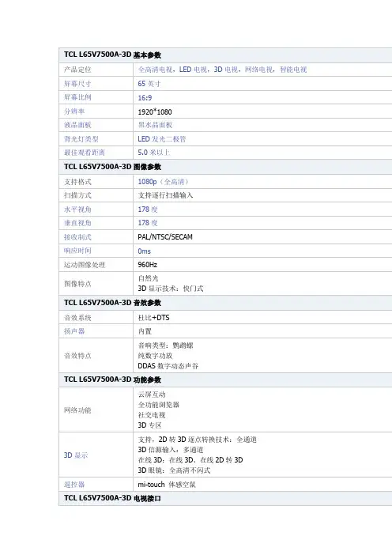The width and height of the screenshot is (392, 555).
Task: Open the 垂直视角 label link
Action: 77,223
